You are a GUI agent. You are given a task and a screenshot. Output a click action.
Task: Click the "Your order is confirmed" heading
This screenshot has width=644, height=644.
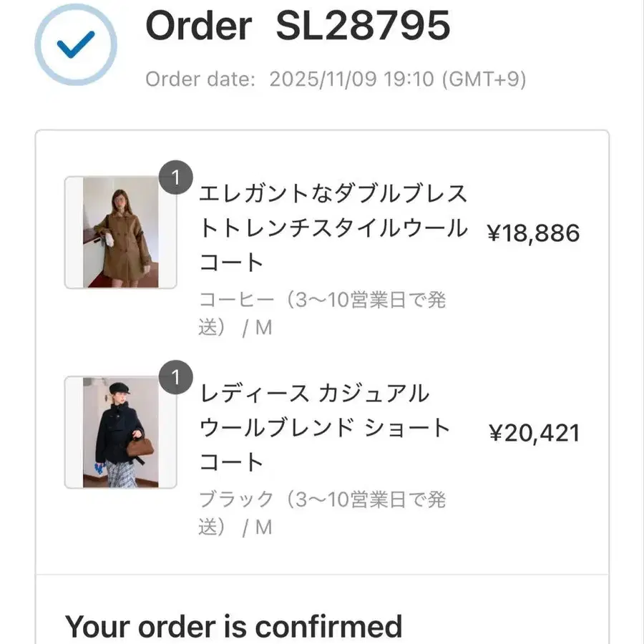[234, 627]
